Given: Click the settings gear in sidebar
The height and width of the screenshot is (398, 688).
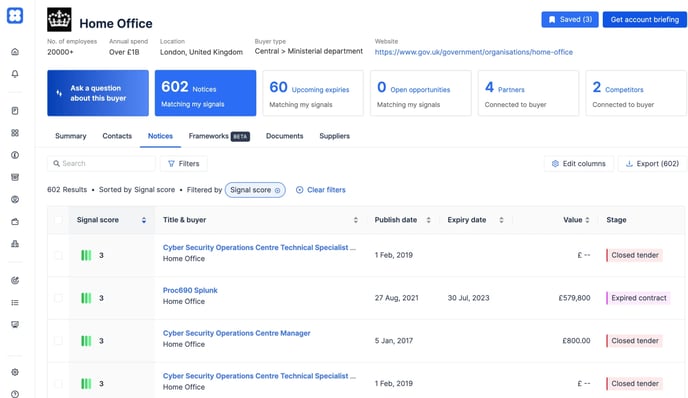Looking at the screenshot, I should click(15, 372).
